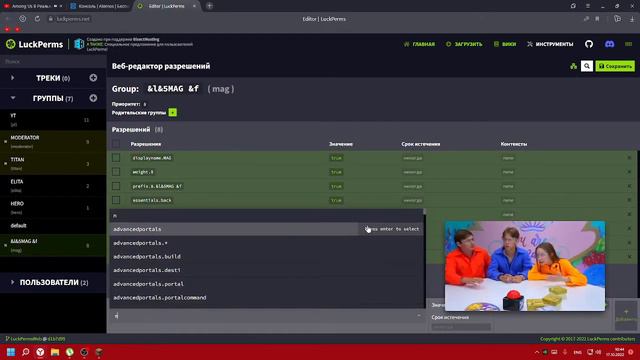640x360 pixels.
Task: Click the white search magnifier button
Action: click(587, 66)
